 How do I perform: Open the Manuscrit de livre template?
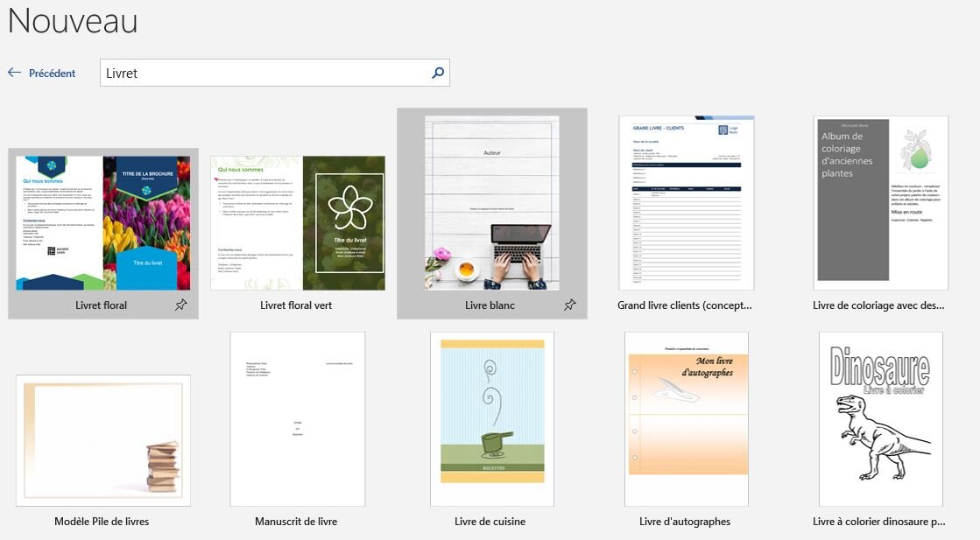[297, 418]
